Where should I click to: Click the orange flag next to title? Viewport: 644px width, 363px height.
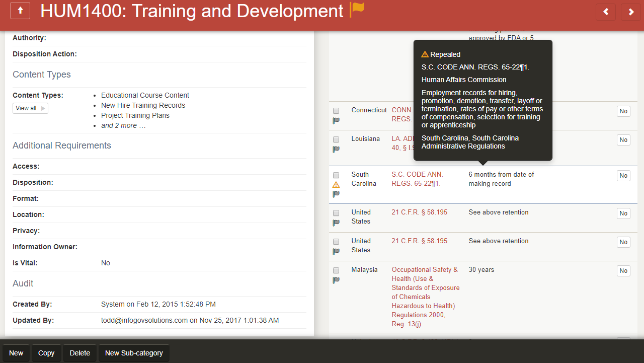pos(357,10)
